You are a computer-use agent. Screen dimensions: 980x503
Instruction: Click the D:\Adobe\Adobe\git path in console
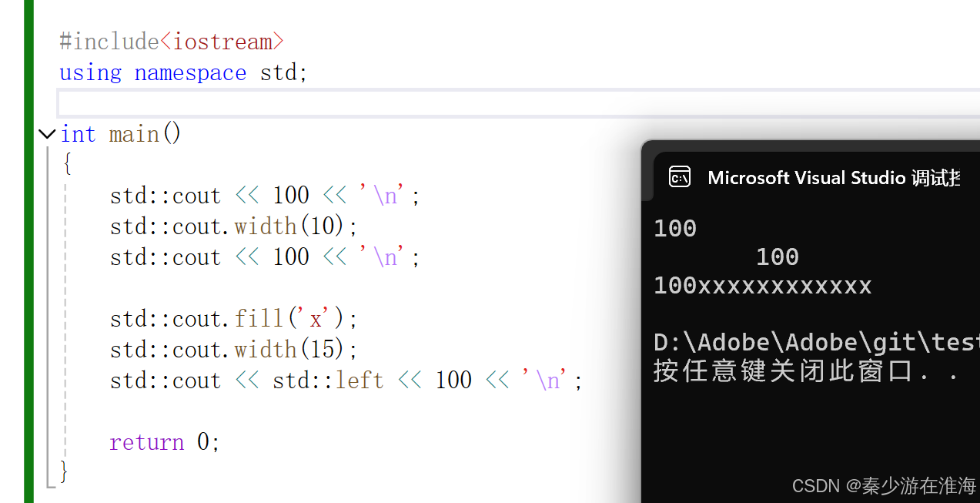pyautogui.click(x=816, y=342)
